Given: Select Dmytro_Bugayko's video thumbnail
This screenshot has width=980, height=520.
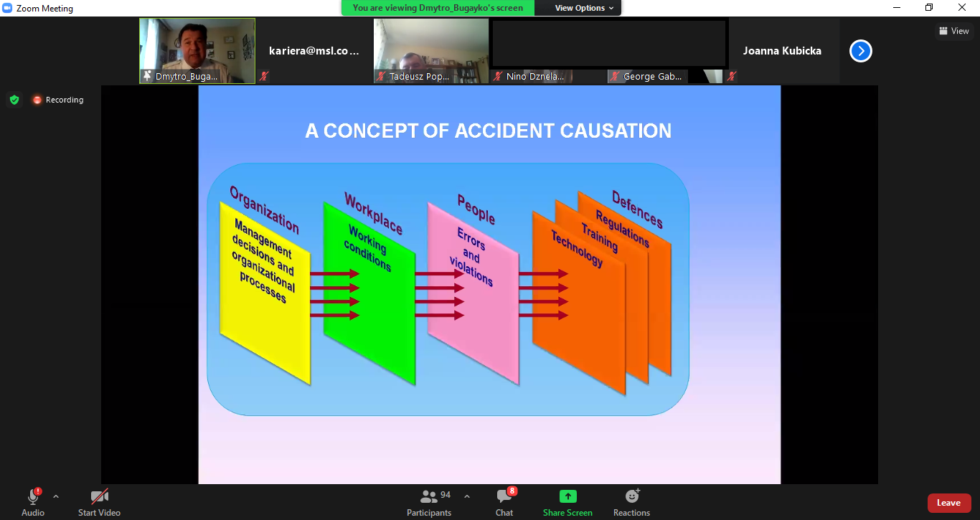Looking at the screenshot, I should click(197, 51).
